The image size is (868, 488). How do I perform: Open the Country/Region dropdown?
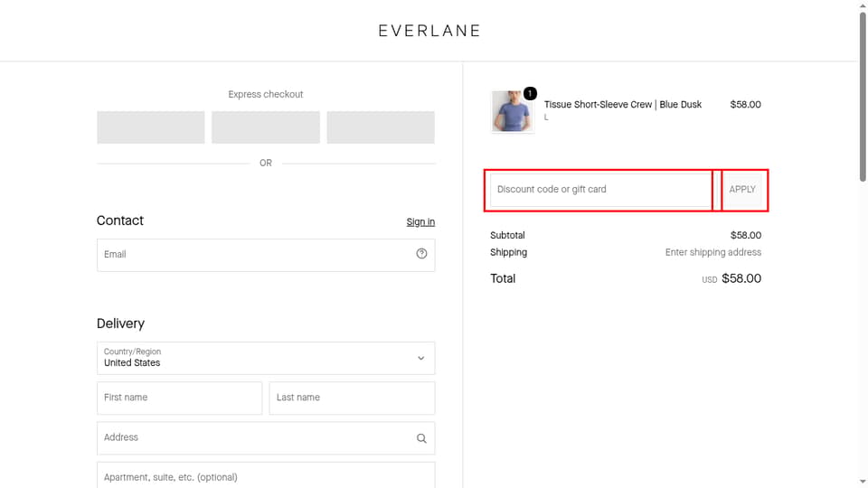coord(266,358)
